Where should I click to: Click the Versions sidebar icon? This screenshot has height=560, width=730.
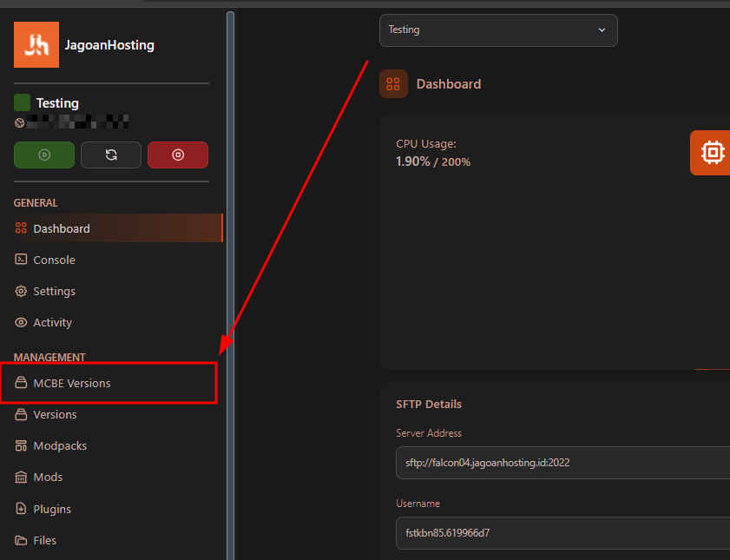(22, 414)
